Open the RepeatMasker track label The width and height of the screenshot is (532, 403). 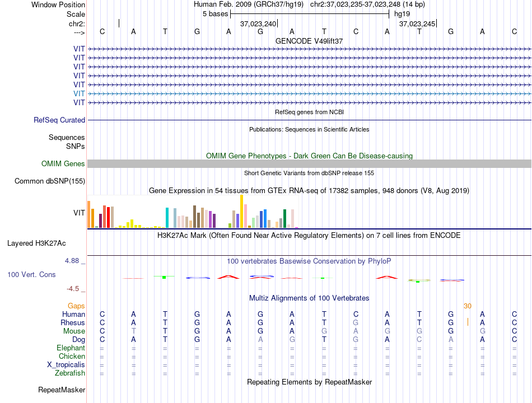tap(62, 390)
